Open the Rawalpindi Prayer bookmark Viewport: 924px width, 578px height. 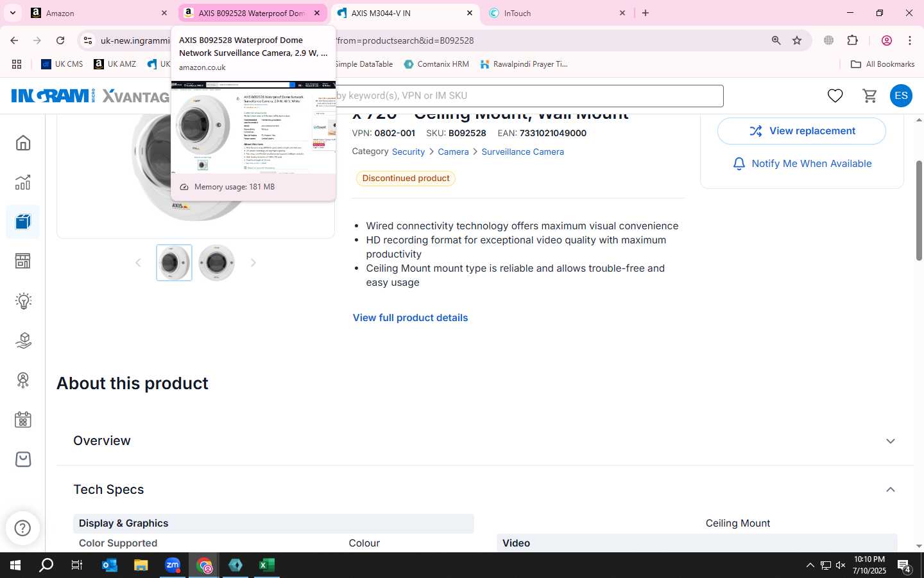pyautogui.click(x=524, y=64)
